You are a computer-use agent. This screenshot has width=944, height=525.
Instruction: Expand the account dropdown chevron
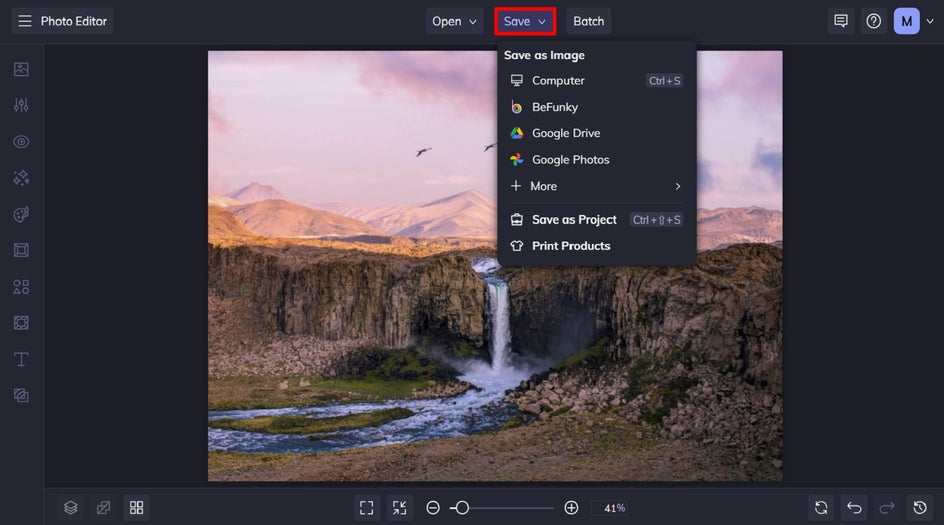coord(930,21)
